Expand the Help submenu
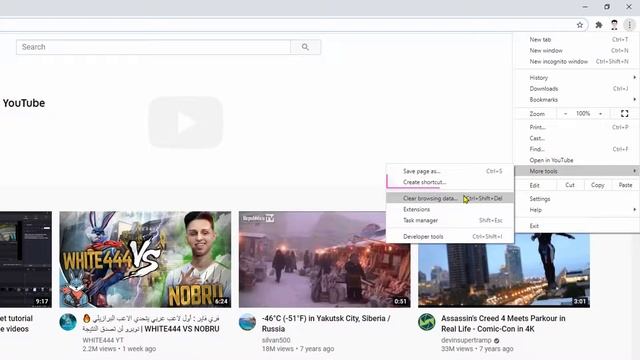This screenshot has height=360, width=640. click(576, 210)
